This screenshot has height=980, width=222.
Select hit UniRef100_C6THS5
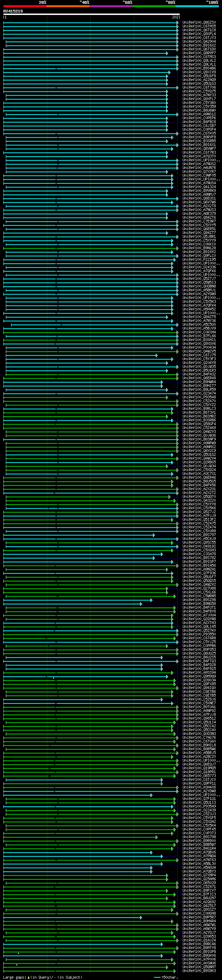pos(199,26)
